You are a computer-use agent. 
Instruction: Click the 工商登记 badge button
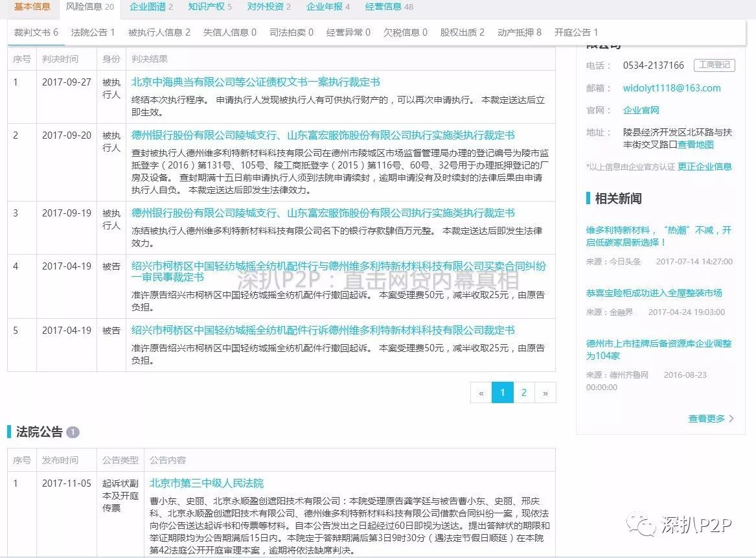[x=713, y=65]
